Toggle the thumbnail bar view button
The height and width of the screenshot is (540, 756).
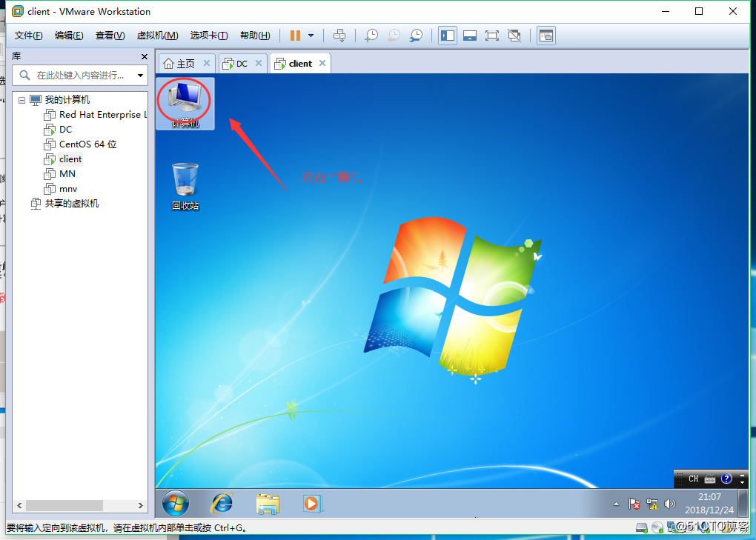point(470,36)
